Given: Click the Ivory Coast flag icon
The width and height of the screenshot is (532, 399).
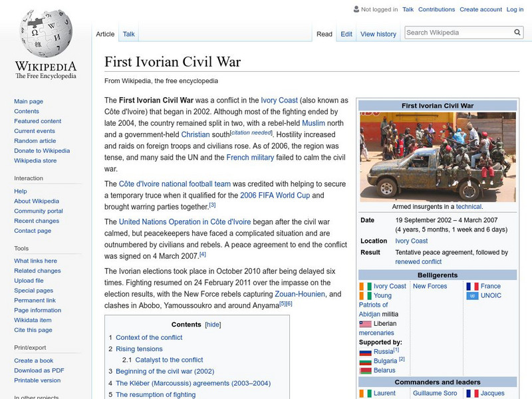Looking at the screenshot, I should (364, 286).
